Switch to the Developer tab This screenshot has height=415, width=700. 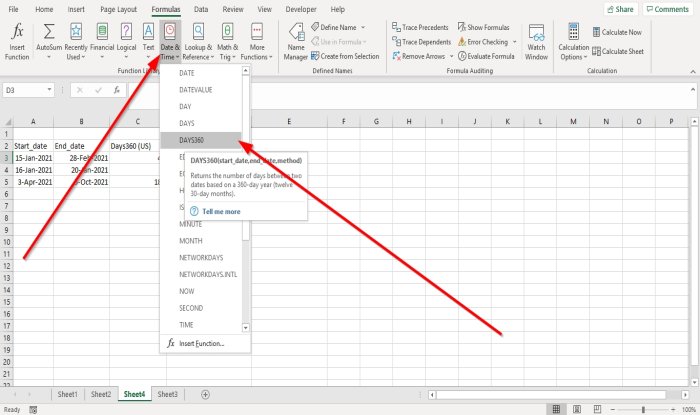click(301, 9)
